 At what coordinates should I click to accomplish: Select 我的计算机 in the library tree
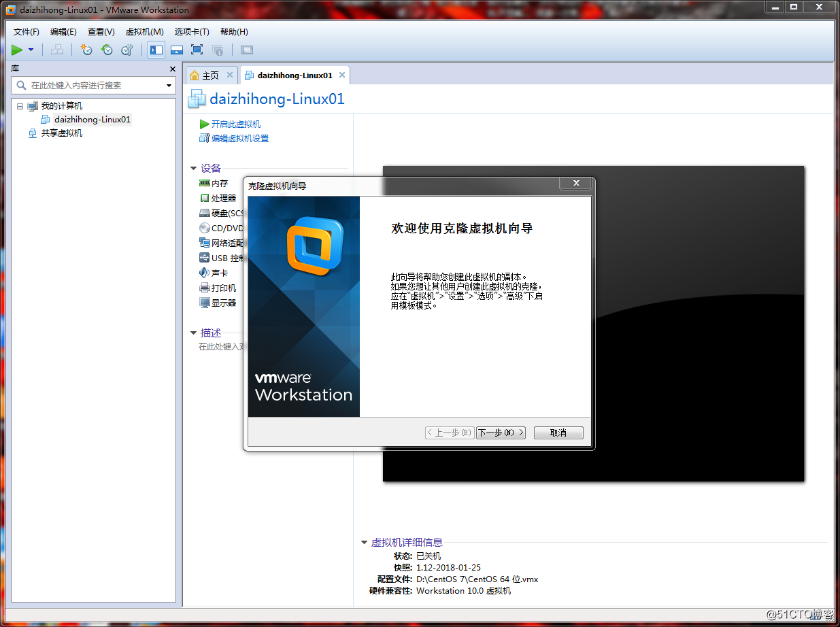coord(62,106)
